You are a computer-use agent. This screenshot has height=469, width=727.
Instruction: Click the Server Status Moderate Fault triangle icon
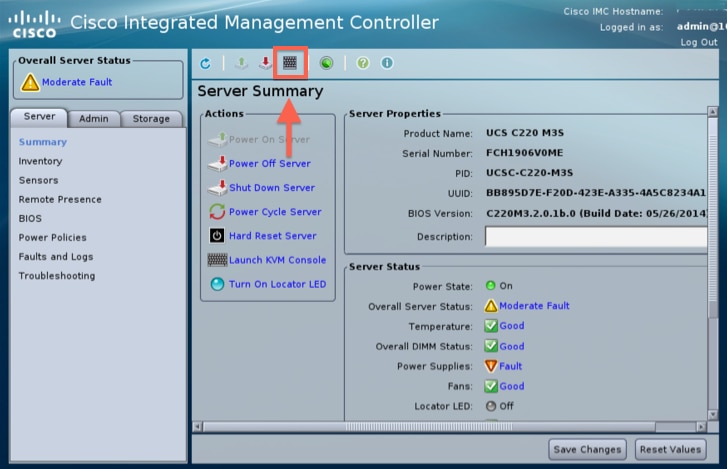tap(491, 306)
